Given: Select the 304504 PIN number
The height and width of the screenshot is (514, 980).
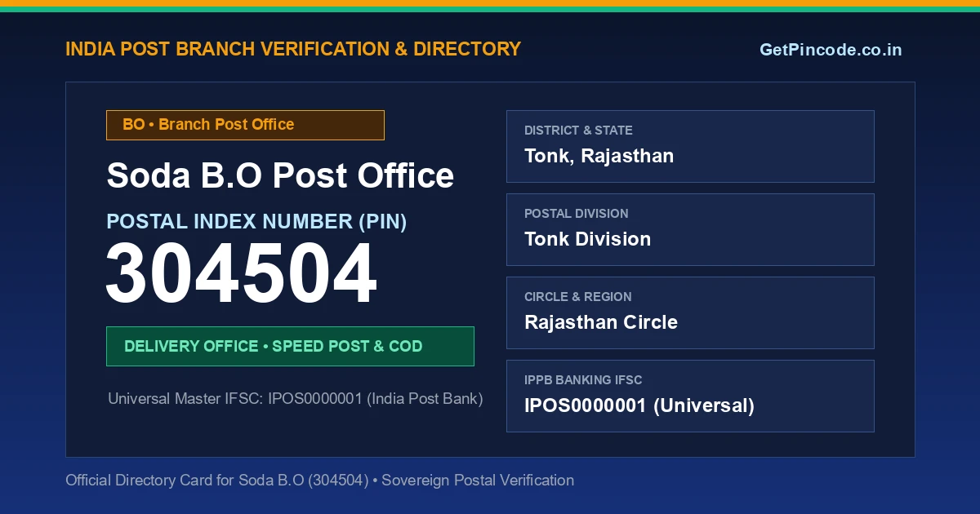Looking at the screenshot, I should pos(242,274).
